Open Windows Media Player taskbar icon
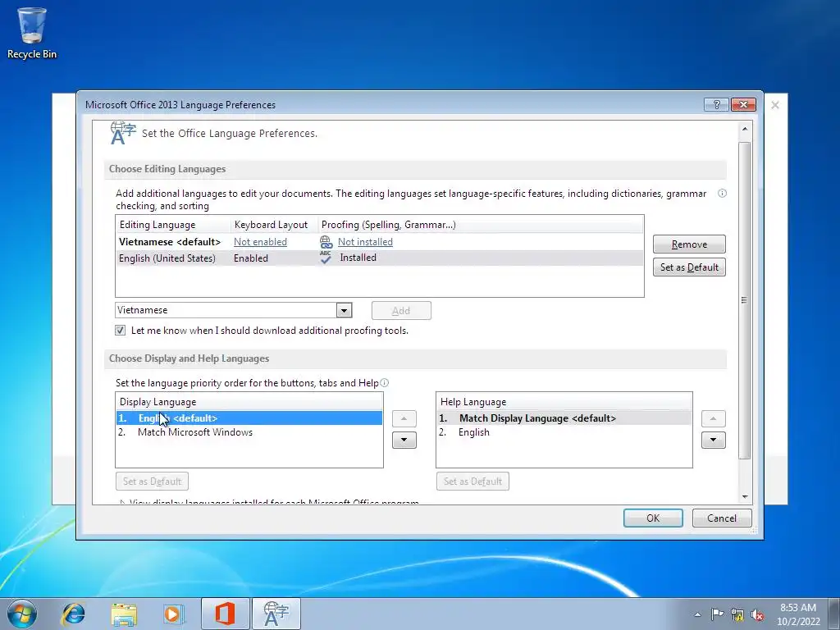This screenshot has height=630, width=840. pos(174,614)
